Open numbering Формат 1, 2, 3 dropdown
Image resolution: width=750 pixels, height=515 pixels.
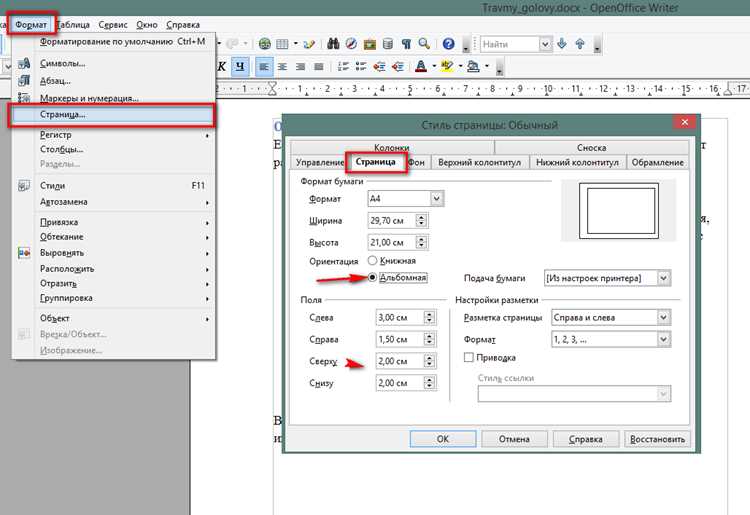pyautogui.click(x=663, y=339)
